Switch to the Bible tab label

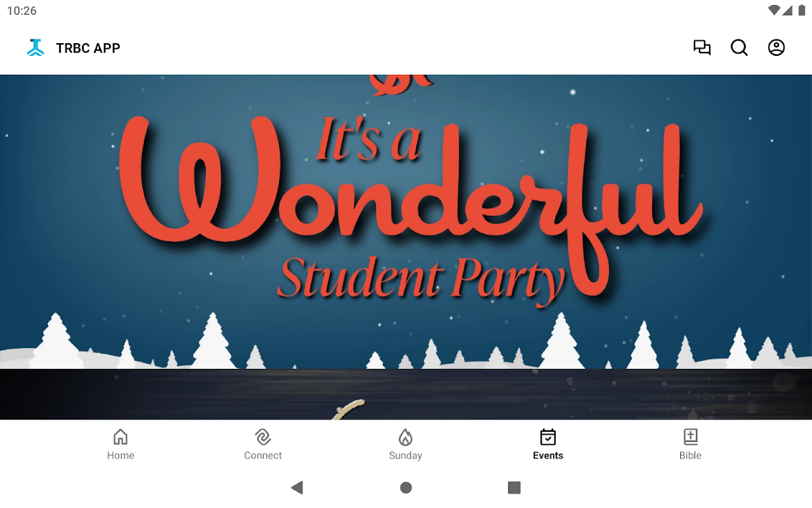coord(690,455)
